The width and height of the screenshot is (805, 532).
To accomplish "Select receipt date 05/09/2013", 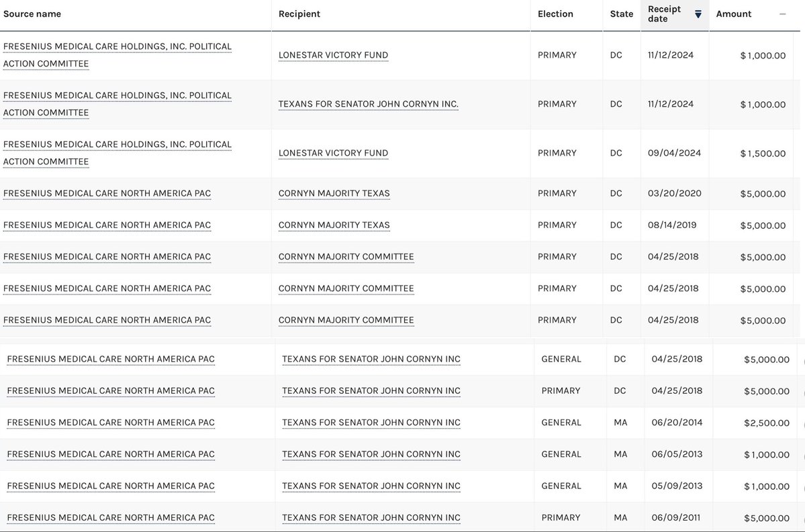I will point(677,486).
